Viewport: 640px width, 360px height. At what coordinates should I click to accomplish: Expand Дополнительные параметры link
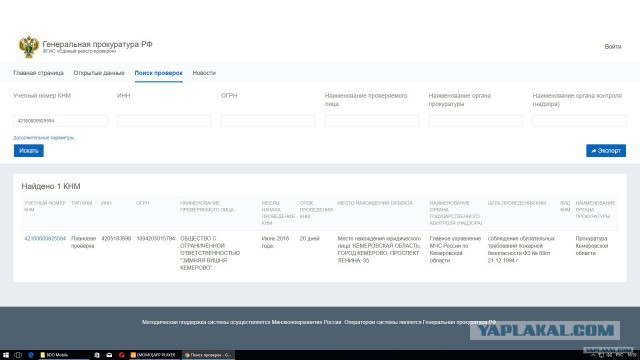pyautogui.click(x=45, y=138)
